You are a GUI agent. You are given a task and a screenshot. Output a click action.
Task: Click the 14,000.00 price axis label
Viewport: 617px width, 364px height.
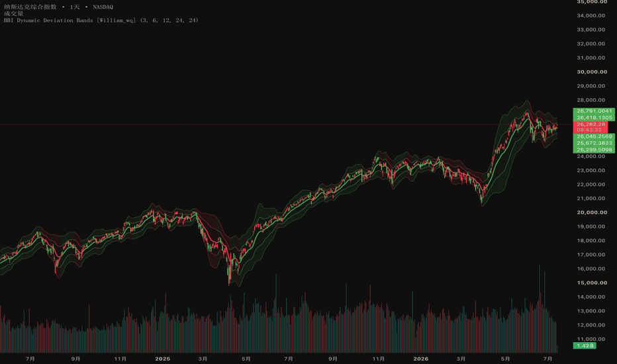point(591,297)
